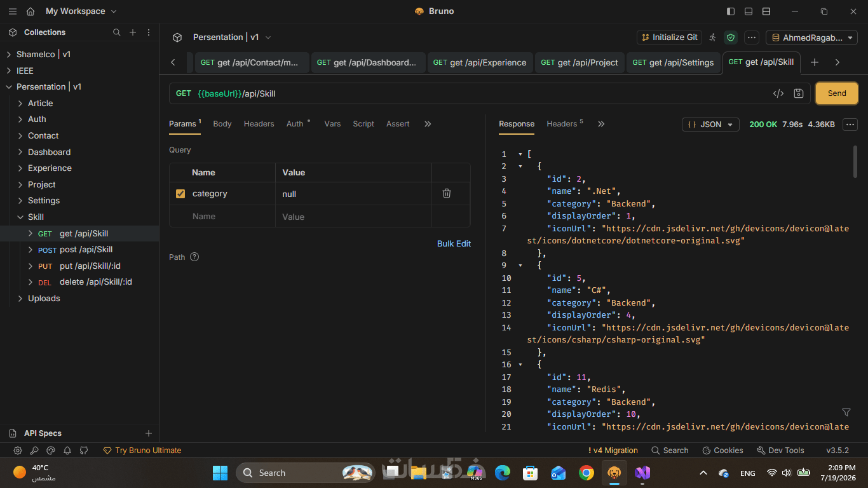Open notifications via the bell icon
The image size is (868, 488).
pyautogui.click(x=67, y=451)
